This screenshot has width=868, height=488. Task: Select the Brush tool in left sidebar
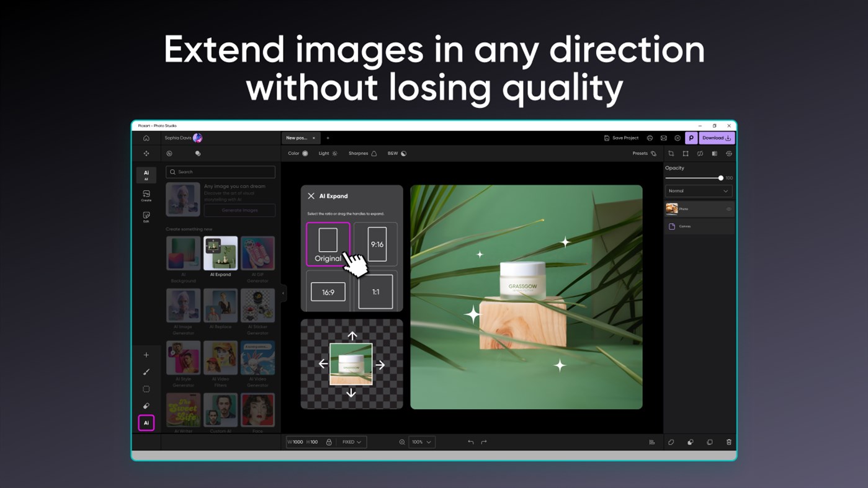click(x=146, y=371)
